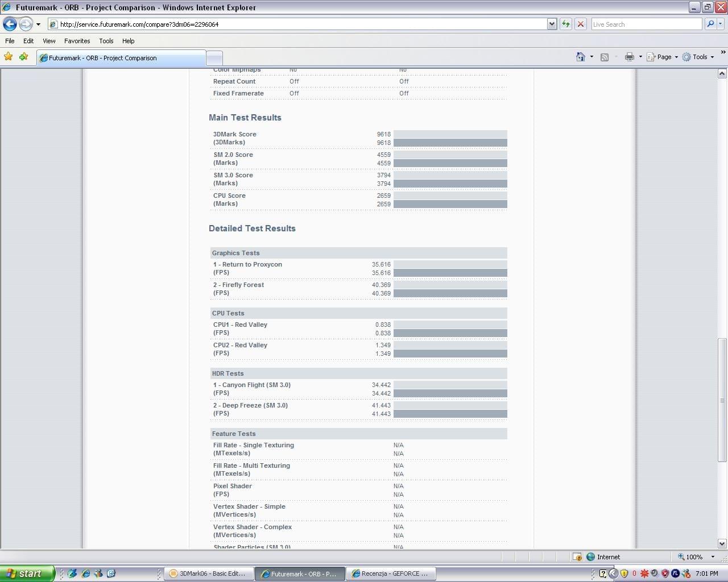Expand the Print options dropdown arrow
The width and height of the screenshot is (728, 582).
640,57
